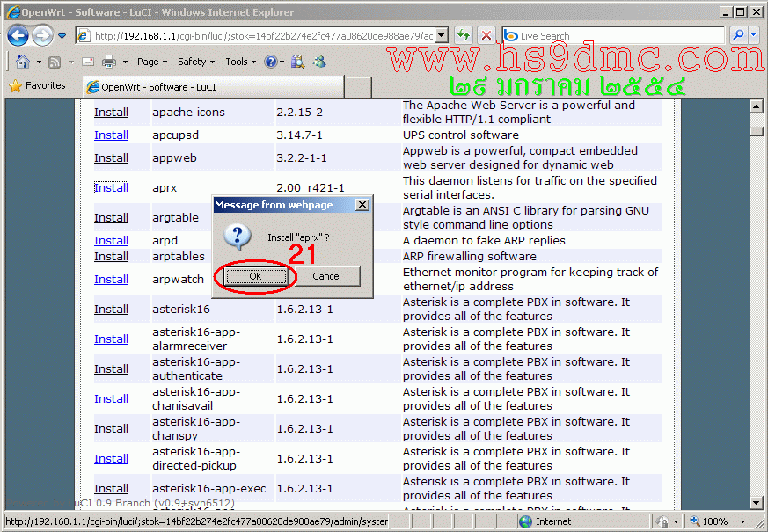Click the security shield icon in status bar
The image size is (768, 532).
(x=662, y=521)
